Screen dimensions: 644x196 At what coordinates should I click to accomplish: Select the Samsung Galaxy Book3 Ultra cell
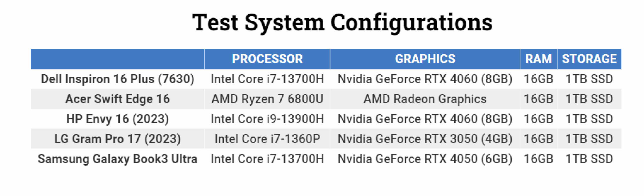pyautogui.click(x=117, y=159)
